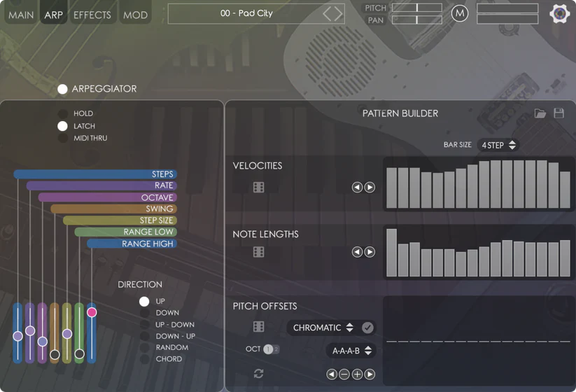Click the first bar in Velocities graph
This screenshot has height=392, width=576.
click(392, 188)
